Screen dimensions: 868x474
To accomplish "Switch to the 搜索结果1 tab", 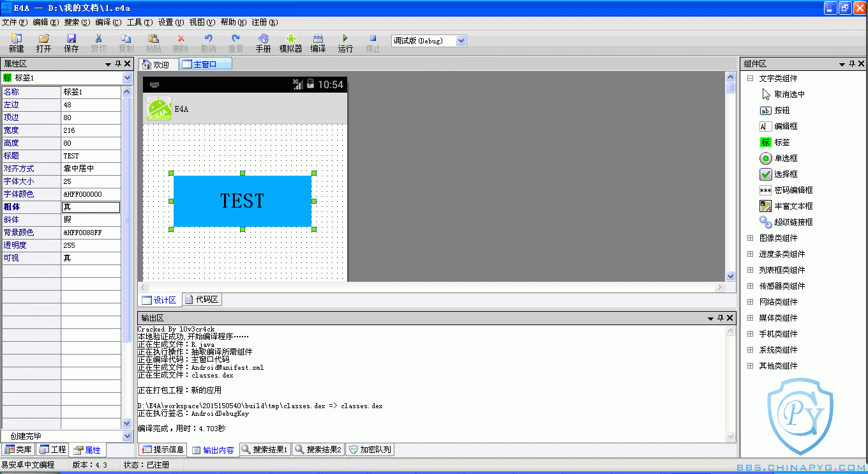I will coord(265,450).
